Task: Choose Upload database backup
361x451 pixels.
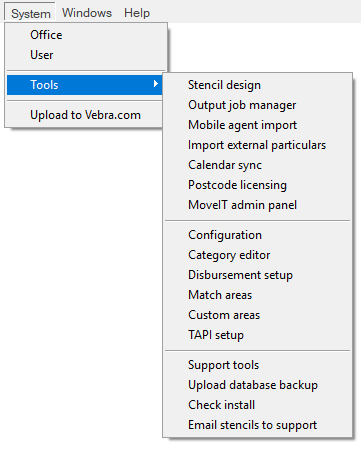Action: (x=257, y=385)
